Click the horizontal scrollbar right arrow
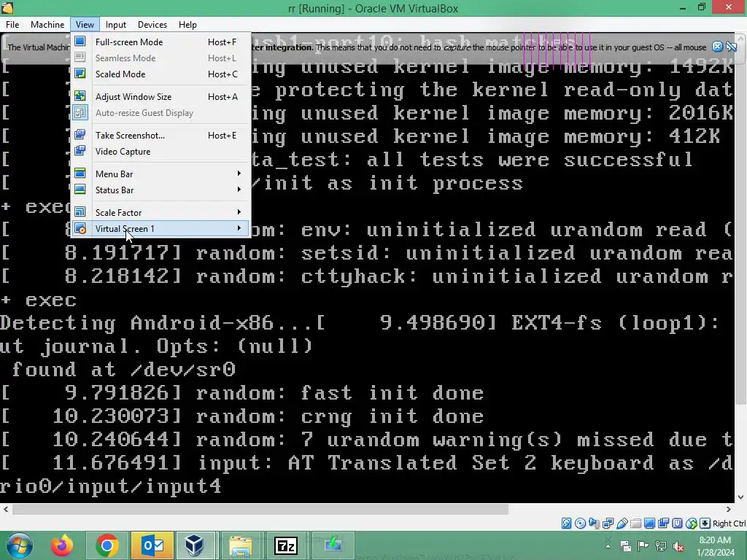The image size is (747, 560). pyautogui.click(x=729, y=510)
